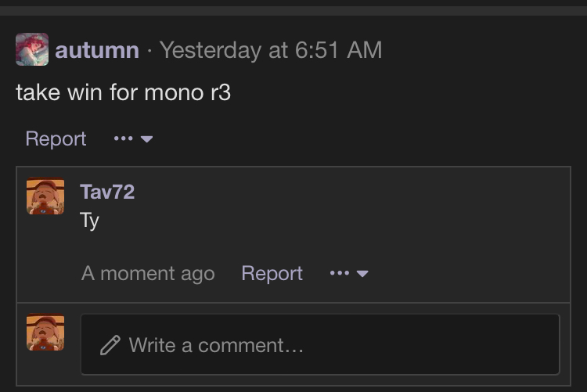Open the three-dots menu on Tav72's comment

coord(340,273)
